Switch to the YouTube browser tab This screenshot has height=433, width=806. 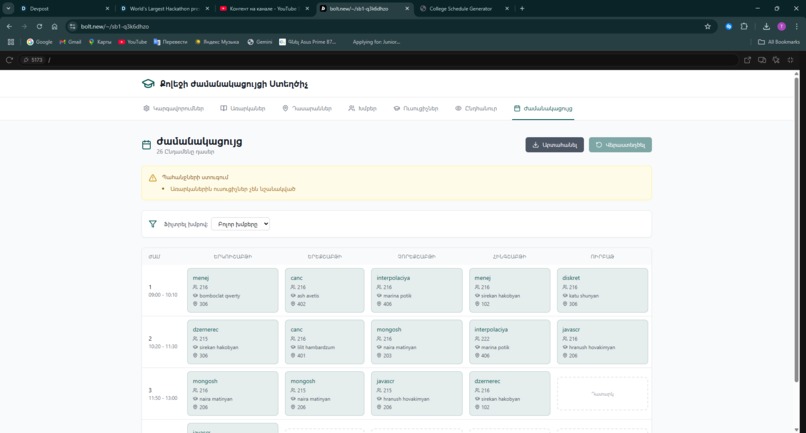click(264, 8)
